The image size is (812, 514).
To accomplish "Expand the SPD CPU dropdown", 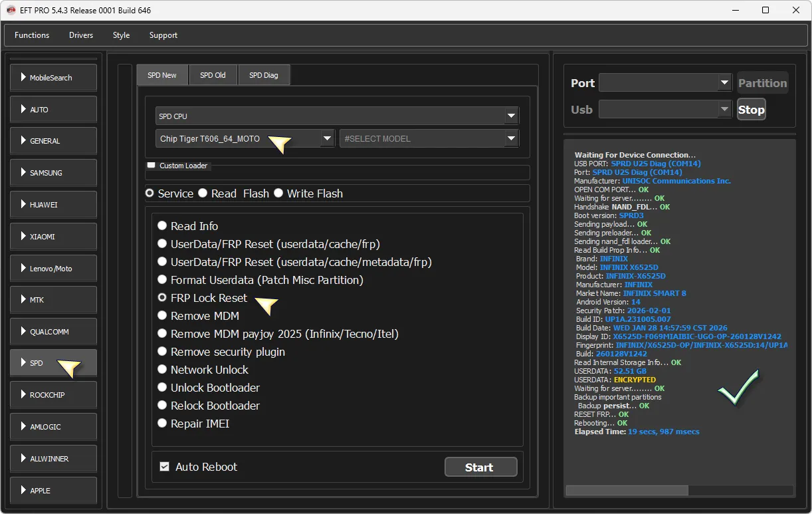I will pyautogui.click(x=511, y=116).
